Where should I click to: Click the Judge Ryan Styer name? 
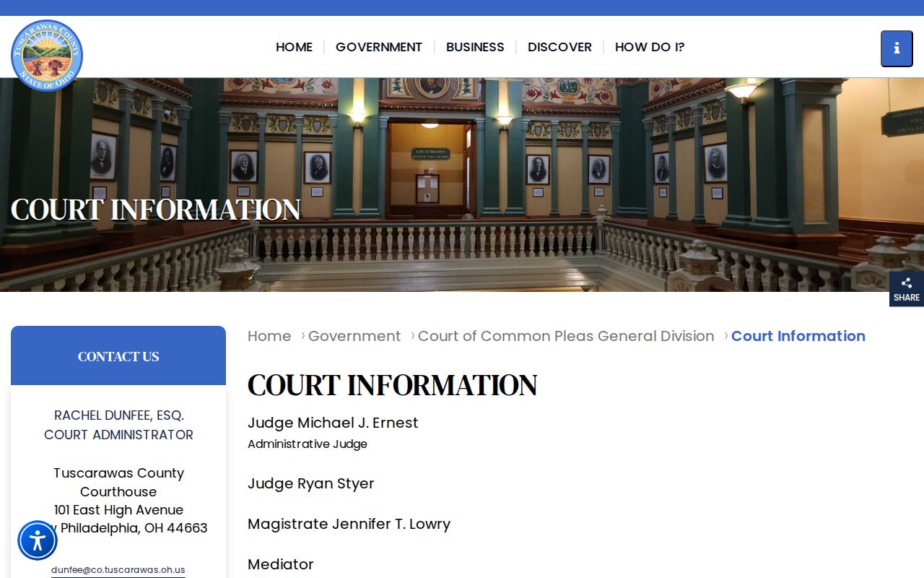click(x=311, y=483)
